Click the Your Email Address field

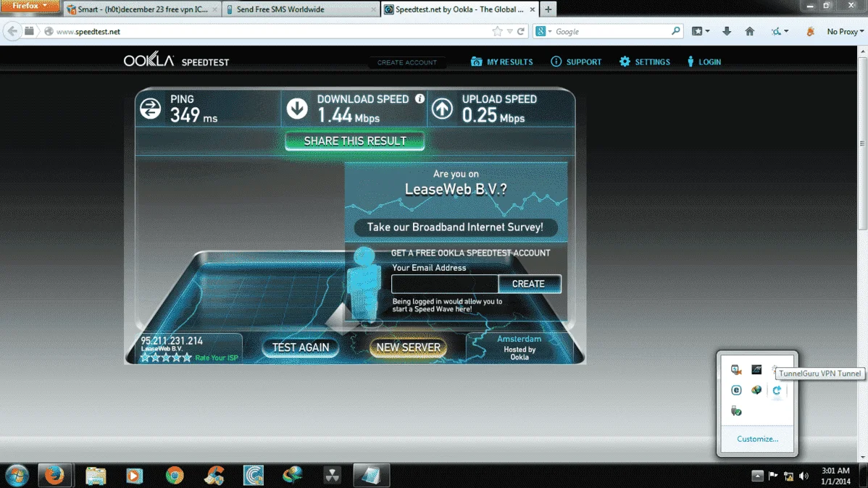coord(445,284)
